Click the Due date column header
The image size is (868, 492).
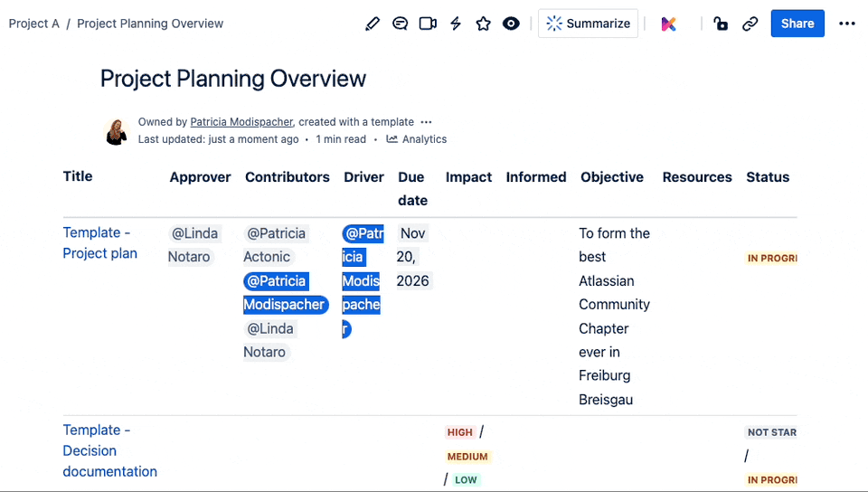coord(412,189)
